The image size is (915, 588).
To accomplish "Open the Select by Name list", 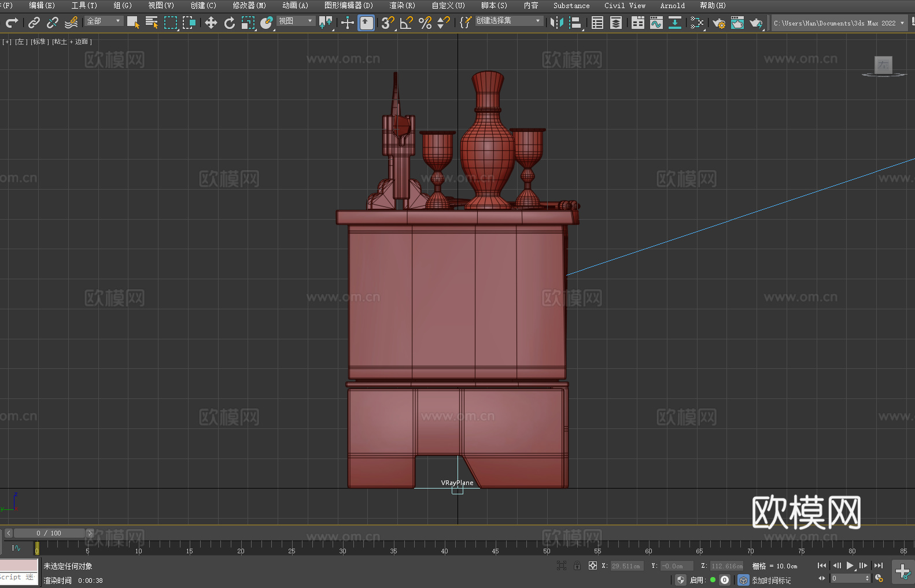I will click(x=152, y=23).
